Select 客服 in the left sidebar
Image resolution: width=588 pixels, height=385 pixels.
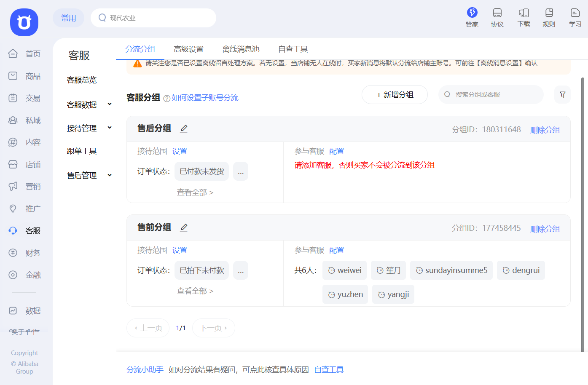click(x=24, y=231)
